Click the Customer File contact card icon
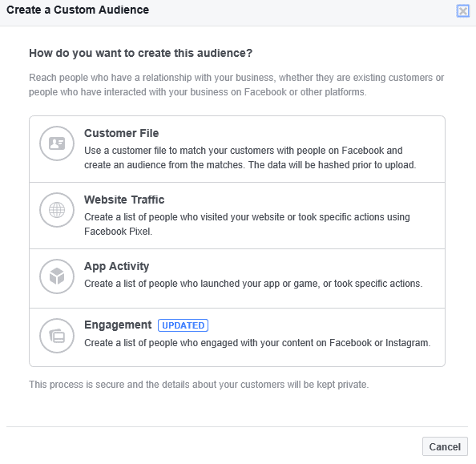 tap(57, 143)
